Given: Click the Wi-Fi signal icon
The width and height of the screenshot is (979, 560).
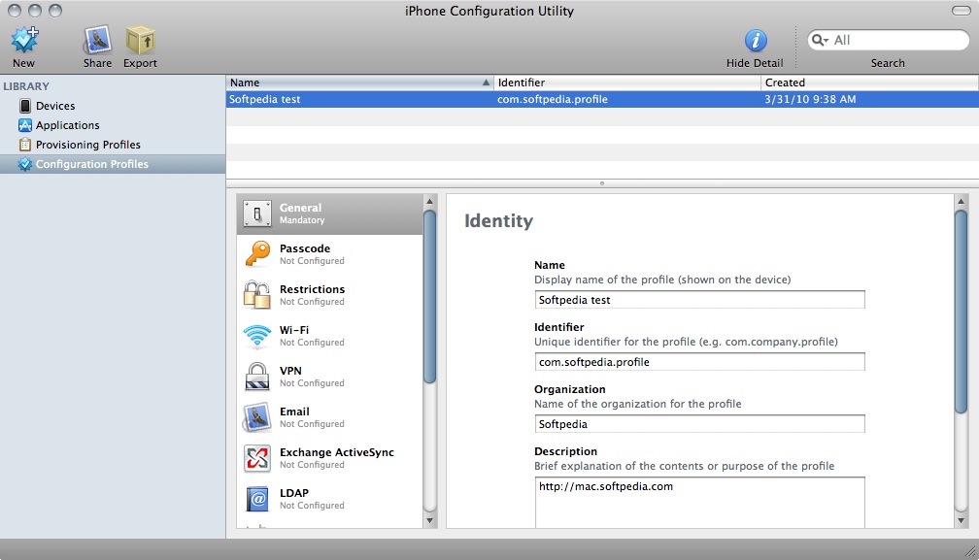Looking at the screenshot, I should (257, 336).
